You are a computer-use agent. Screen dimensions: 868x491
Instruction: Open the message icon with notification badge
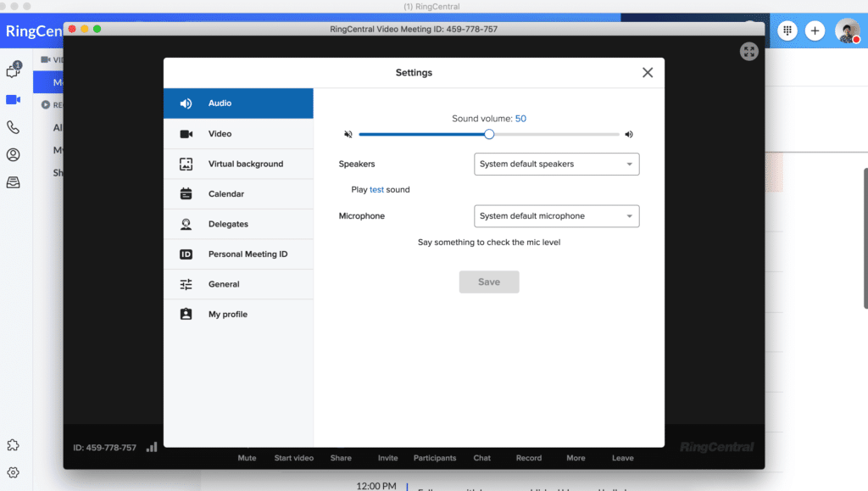[13, 71]
